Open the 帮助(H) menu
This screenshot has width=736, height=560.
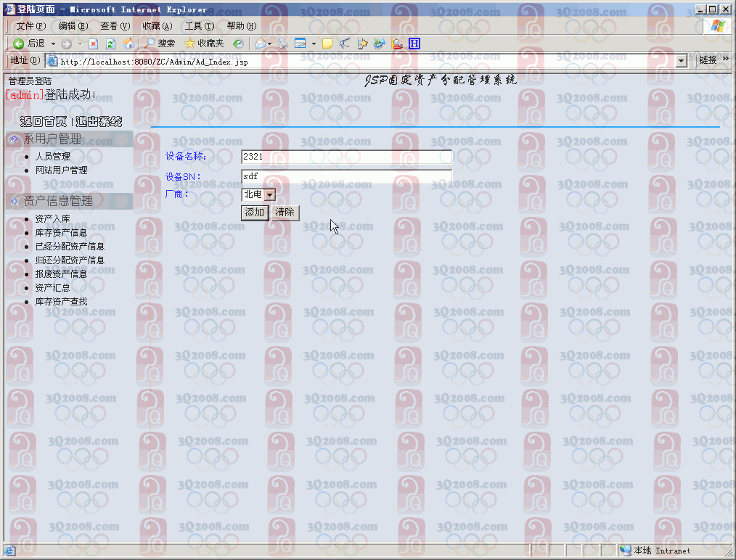(242, 26)
